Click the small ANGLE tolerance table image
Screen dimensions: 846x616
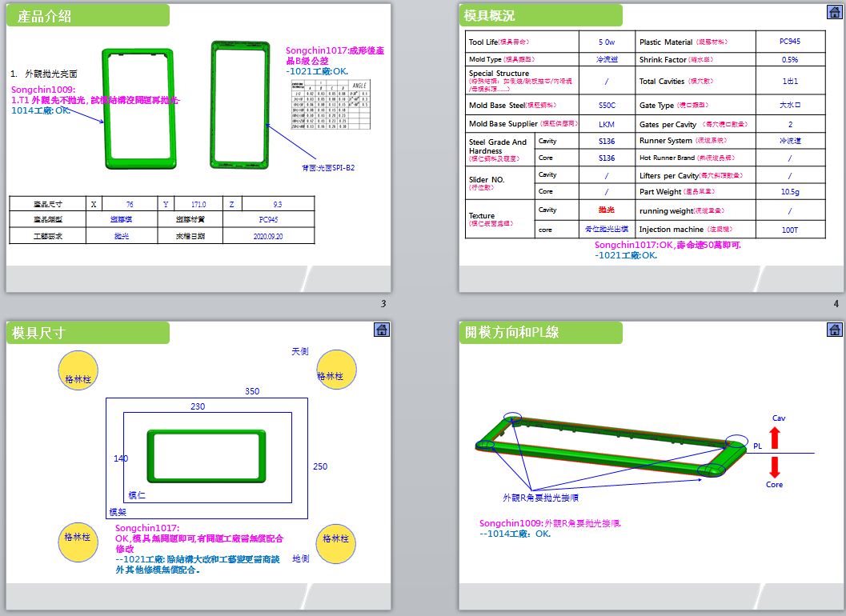pos(331,104)
